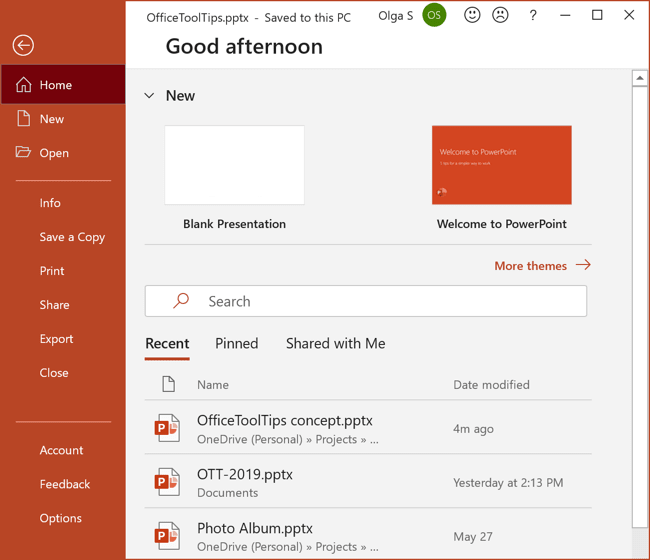Click the OS account avatar circle
Screen dimensions: 650x560
tap(434, 15)
